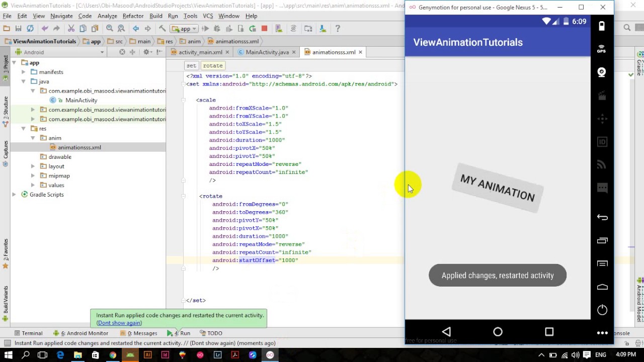Select animationsss.xml in project tree
The height and width of the screenshot is (362, 644).
(79, 147)
